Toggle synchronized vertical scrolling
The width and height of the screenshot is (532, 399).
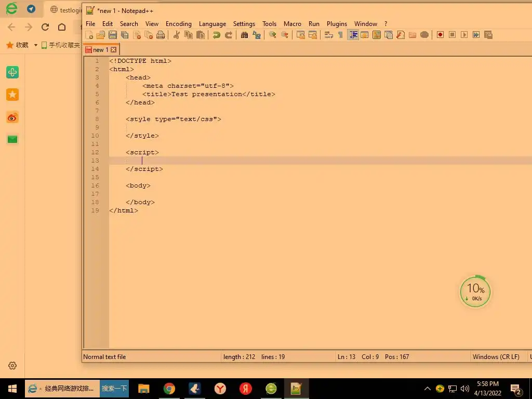(x=300, y=35)
